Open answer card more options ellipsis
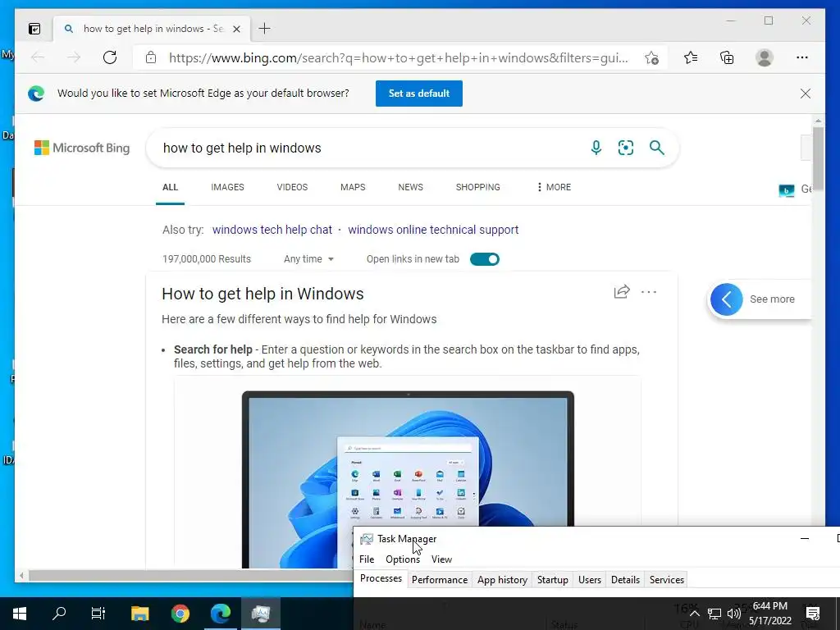This screenshot has height=630, width=840. (649, 292)
